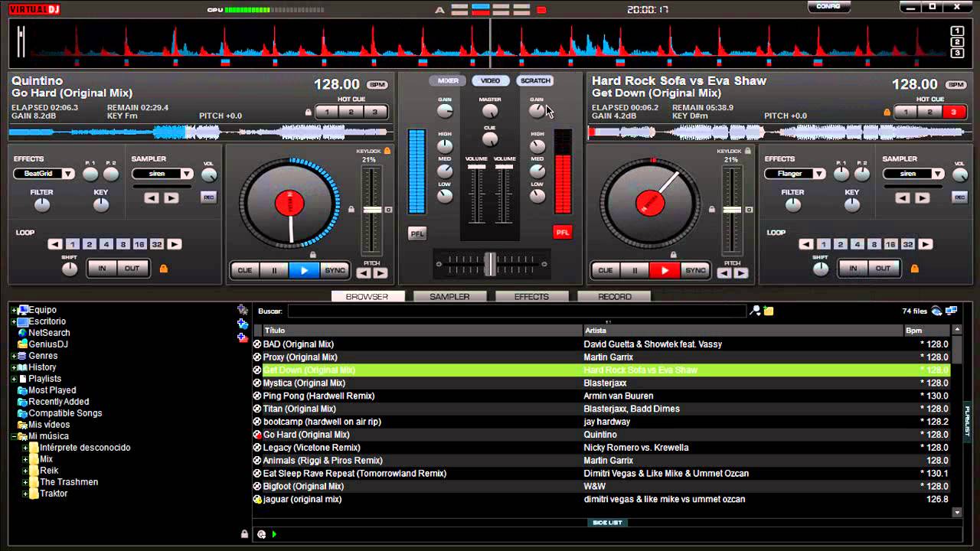Expand the Traktor subfolder

(x=25, y=494)
